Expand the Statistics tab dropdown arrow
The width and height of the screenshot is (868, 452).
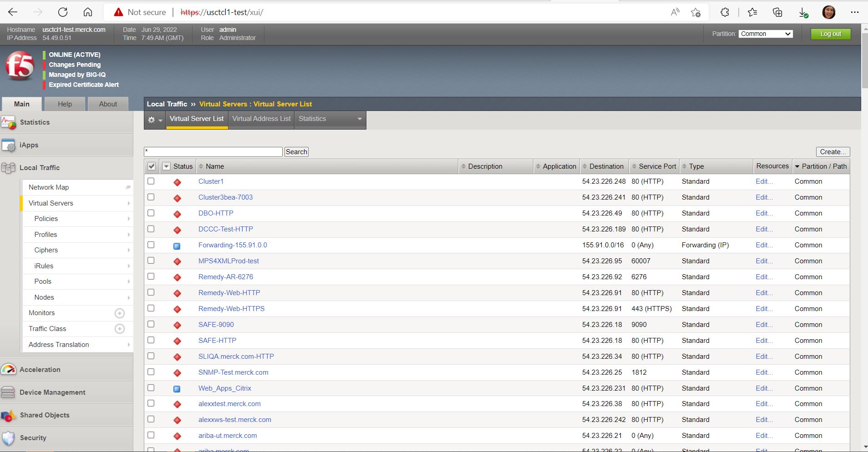[x=359, y=120]
